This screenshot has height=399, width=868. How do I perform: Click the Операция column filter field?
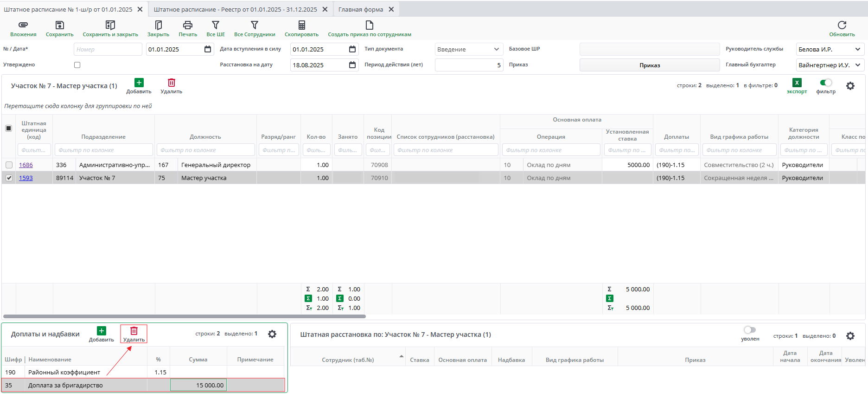pos(551,150)
